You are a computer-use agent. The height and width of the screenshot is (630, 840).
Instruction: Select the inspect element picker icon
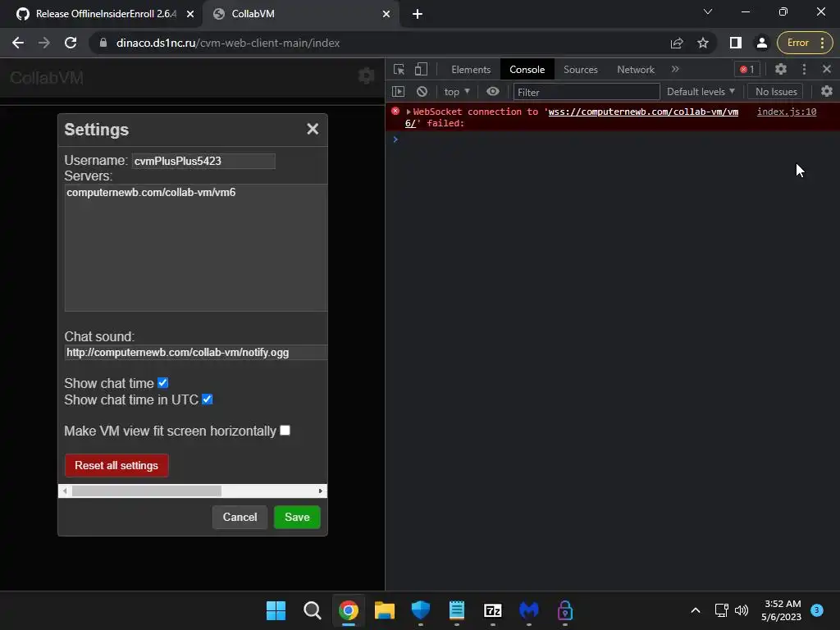point(399,69)
